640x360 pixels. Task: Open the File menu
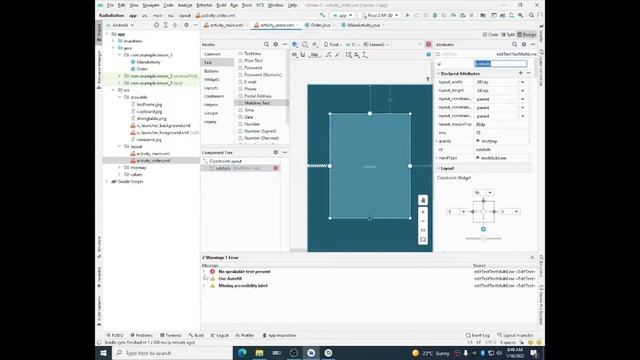(x=110, y=5)
